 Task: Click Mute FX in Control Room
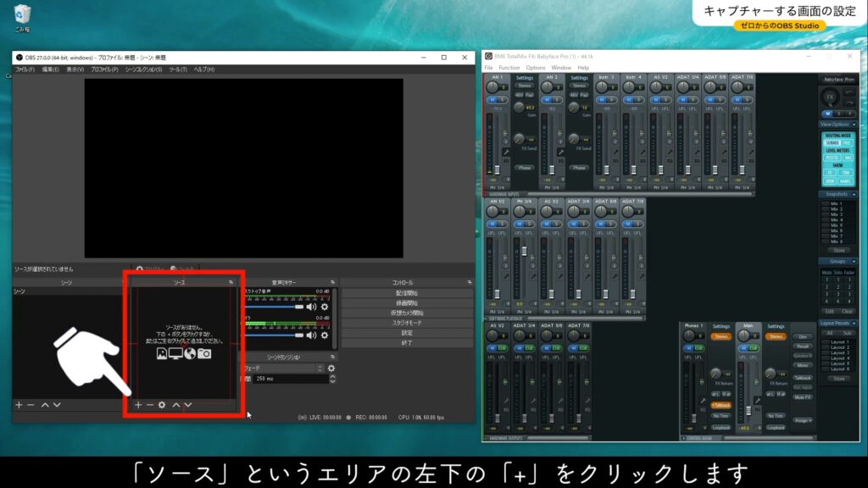[x=803, y=397]
